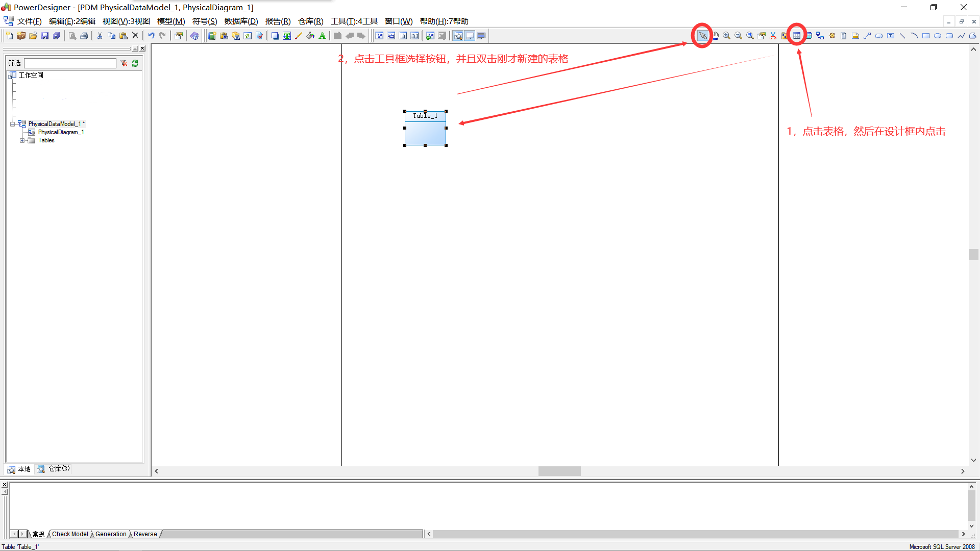
Task: Click the Undo arrow icon
Action: pos(151,36)
